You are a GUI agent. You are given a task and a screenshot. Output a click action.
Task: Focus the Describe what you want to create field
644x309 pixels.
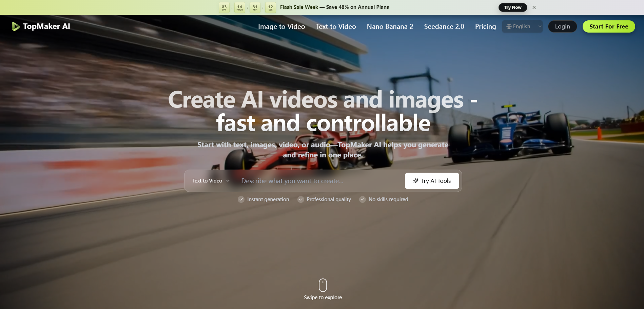coord(319,181)
